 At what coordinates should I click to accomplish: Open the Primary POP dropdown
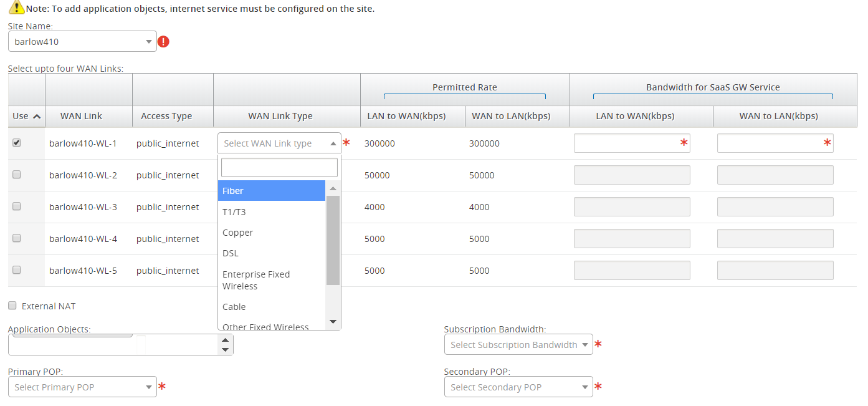coord(82,387)
